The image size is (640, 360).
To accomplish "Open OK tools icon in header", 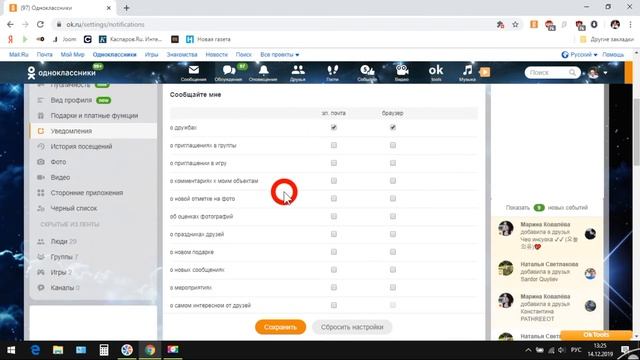I will click(x=436, y=73).
